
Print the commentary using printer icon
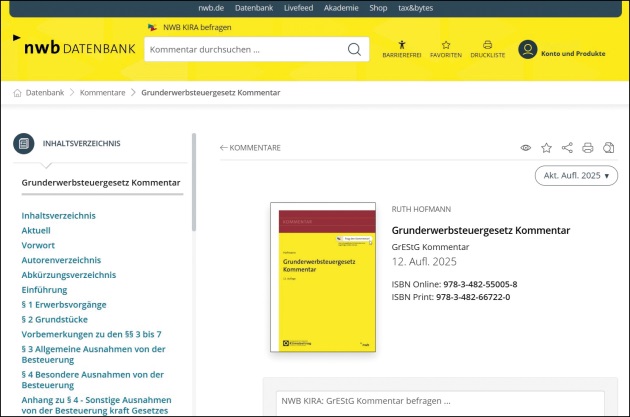(588, 148)
